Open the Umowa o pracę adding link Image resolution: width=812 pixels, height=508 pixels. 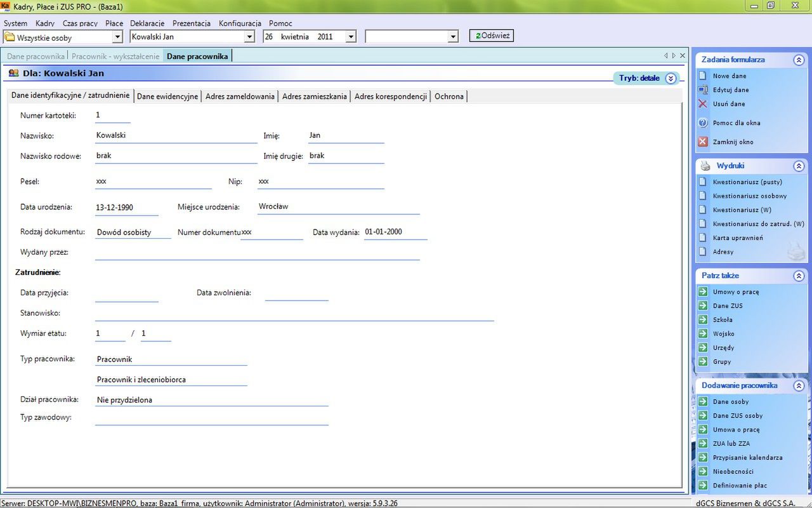[x=736, y=429]
